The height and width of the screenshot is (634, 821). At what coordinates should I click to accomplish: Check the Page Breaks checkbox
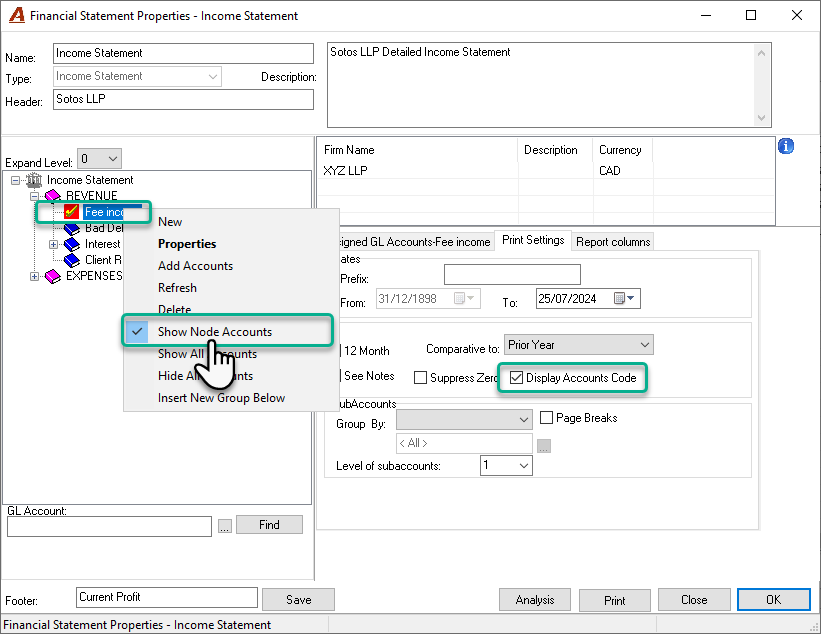click(x=546, y=417)
